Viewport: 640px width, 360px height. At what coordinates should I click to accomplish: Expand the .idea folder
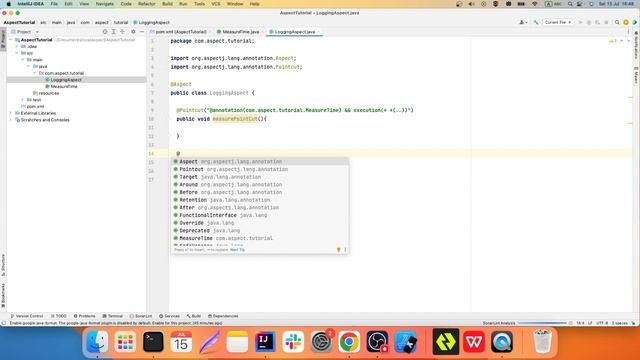(17, 47)
